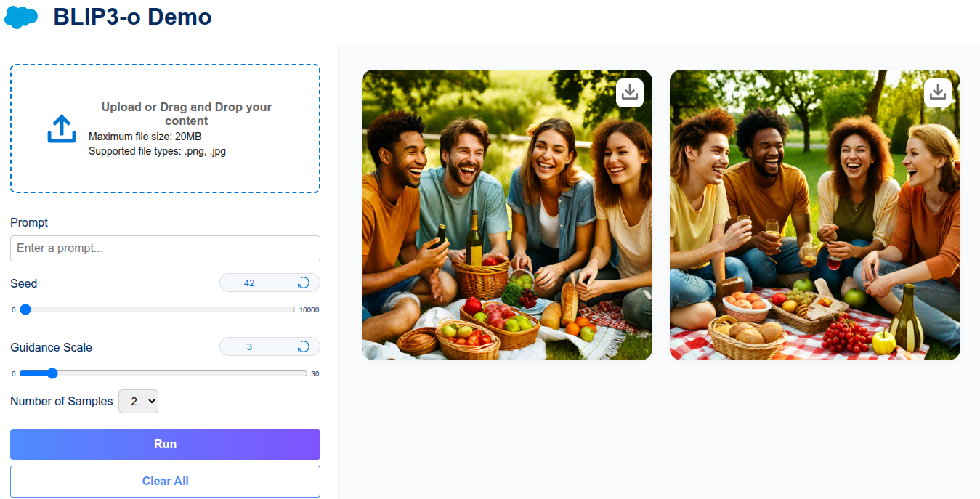Click the Guidance Scale slider handle
Image resolution: width=980 pixels, height=499 pixels.
tap(52, 373)
